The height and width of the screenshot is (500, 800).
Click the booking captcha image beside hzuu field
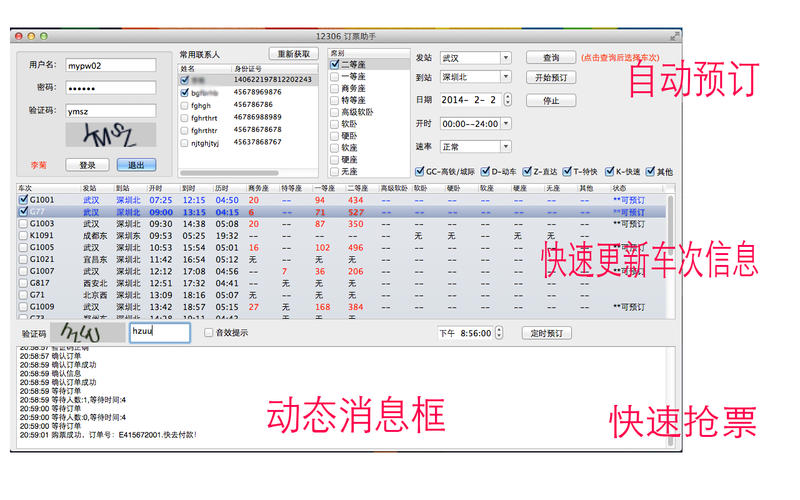coord(87,333)
